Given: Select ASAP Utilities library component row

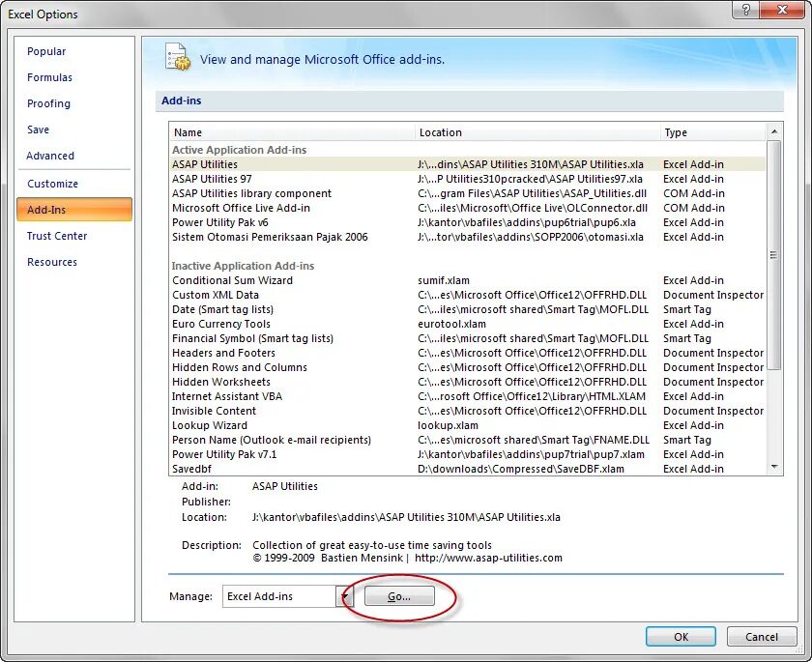Looking at the screenshot, I should pos(468,193).
